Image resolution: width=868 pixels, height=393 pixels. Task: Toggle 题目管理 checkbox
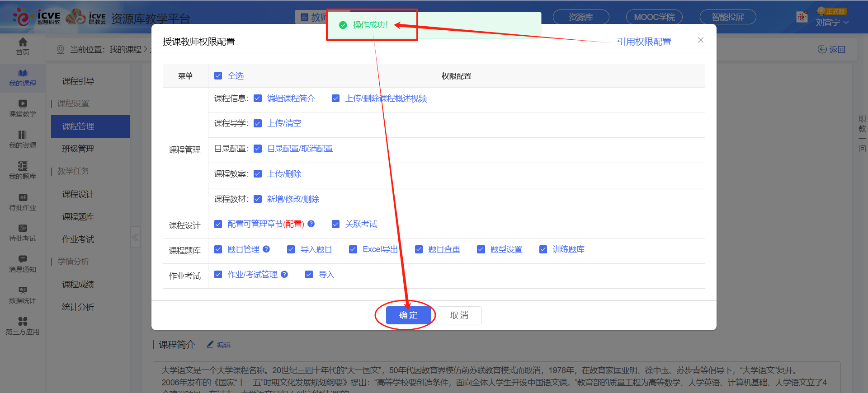point(218,249)
